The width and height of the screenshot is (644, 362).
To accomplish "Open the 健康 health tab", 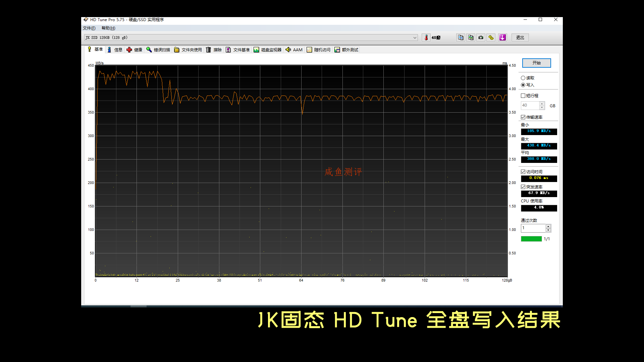I will [135, 50].
